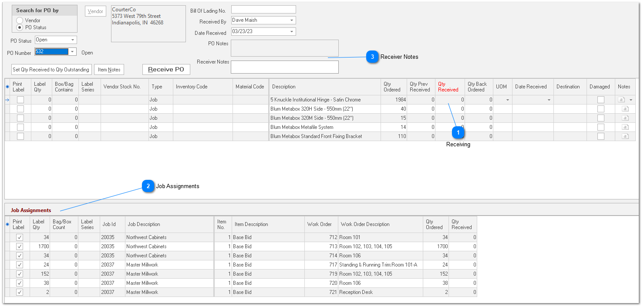Image resolution: width=644 pixels, height=307 pixels.
Task: Open the notes icon for Standard Front Fixing Bracket
Action: (625, 136)
